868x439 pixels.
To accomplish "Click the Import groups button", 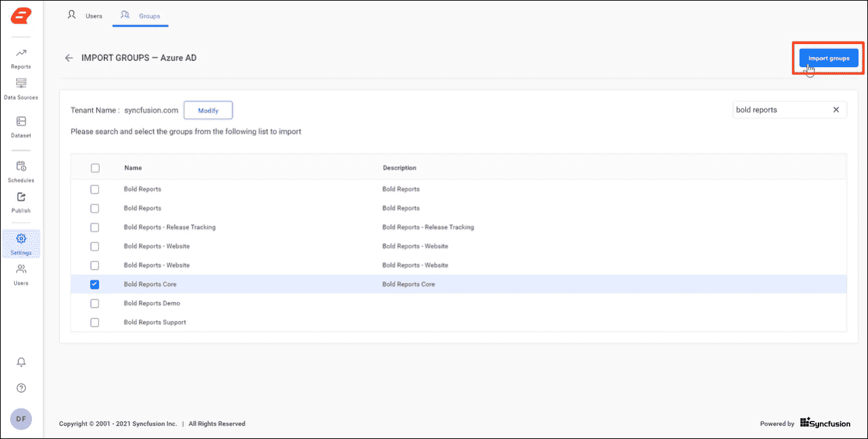I will coord(829,58).
